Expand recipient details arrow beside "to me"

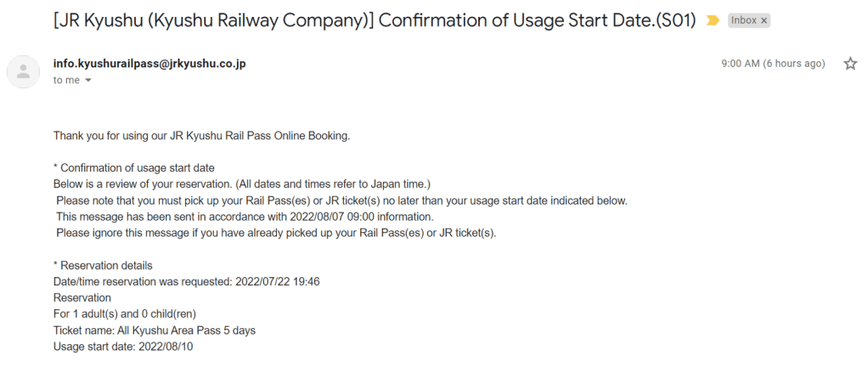tap(87, 81)
